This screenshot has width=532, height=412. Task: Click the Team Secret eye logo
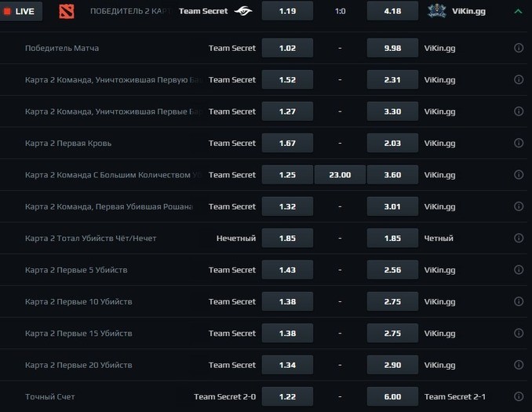tap(243, 11)
